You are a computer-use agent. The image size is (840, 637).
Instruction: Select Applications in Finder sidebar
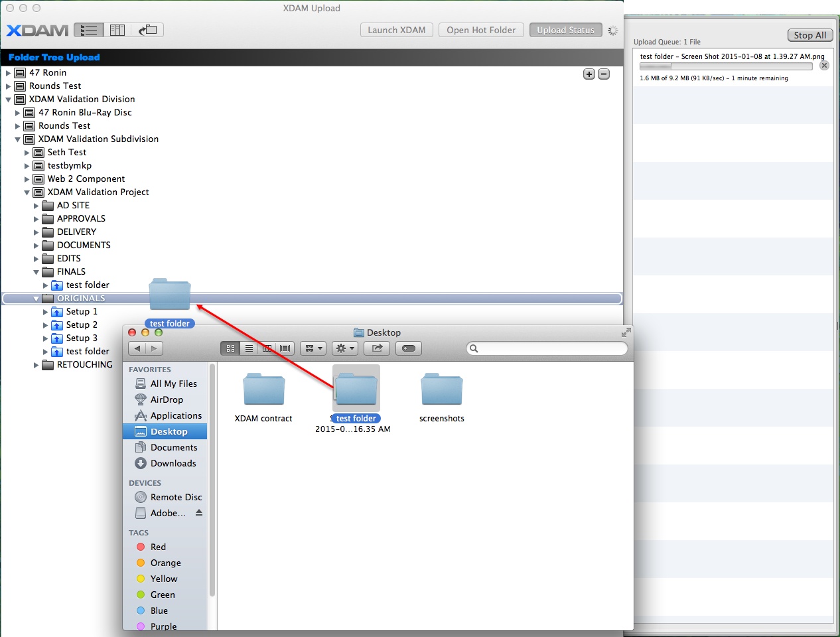pos(175,415)
